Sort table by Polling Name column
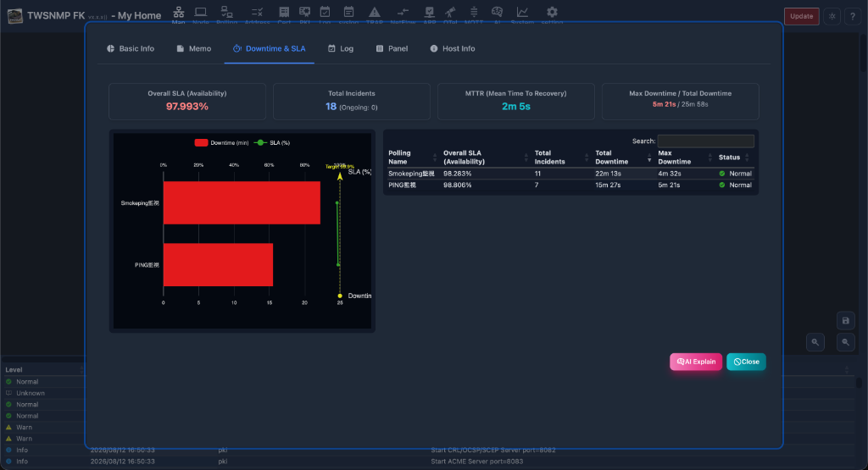868x470 pixels. point(413,157)
